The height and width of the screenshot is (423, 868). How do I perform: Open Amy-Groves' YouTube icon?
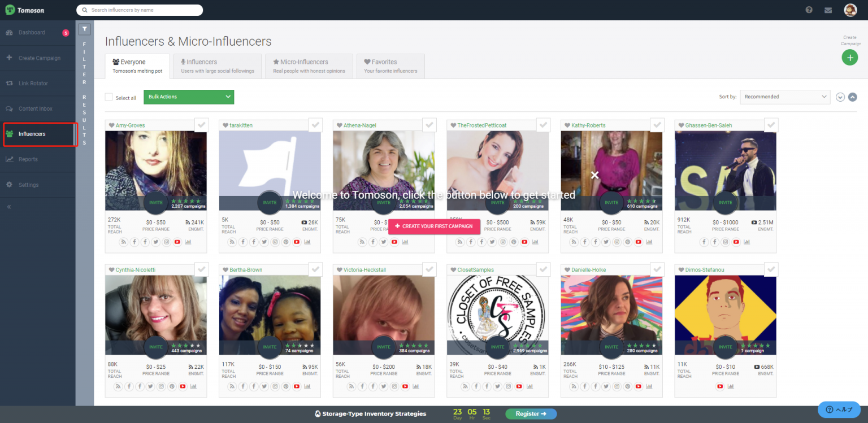point(177,242)
